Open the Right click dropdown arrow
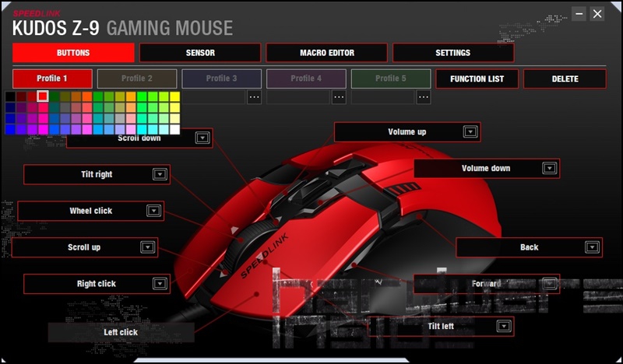This screenshot has height=364, width=623. coord(160,284)
